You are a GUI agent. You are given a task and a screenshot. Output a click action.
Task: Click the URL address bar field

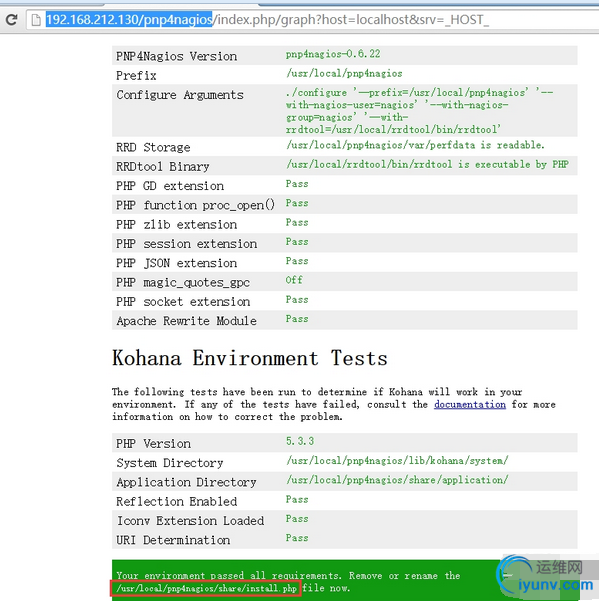(312, 20)
